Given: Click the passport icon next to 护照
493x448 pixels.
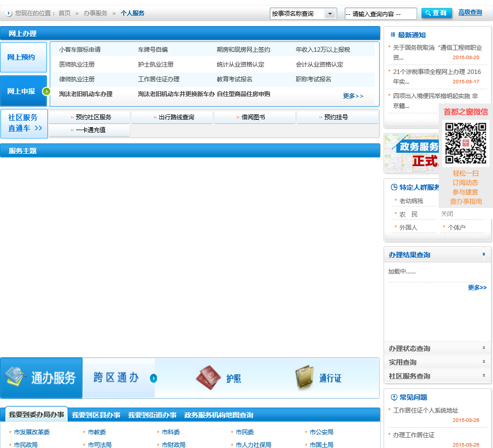Looking at the screenshot, I should coord(209,378).
